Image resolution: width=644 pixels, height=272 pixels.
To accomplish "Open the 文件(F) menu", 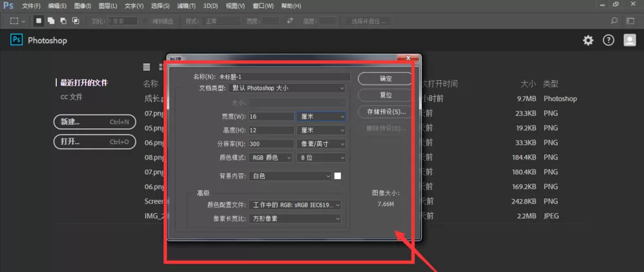I will pos(31,6).
